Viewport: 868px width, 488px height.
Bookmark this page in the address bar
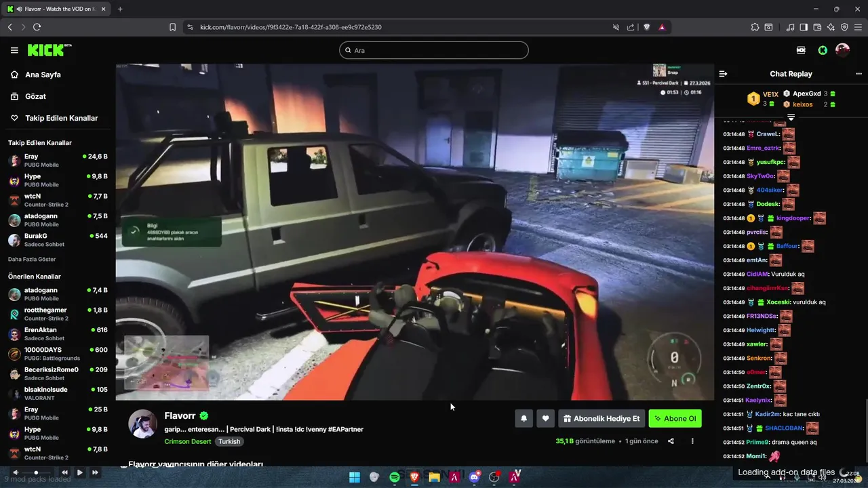172,27
